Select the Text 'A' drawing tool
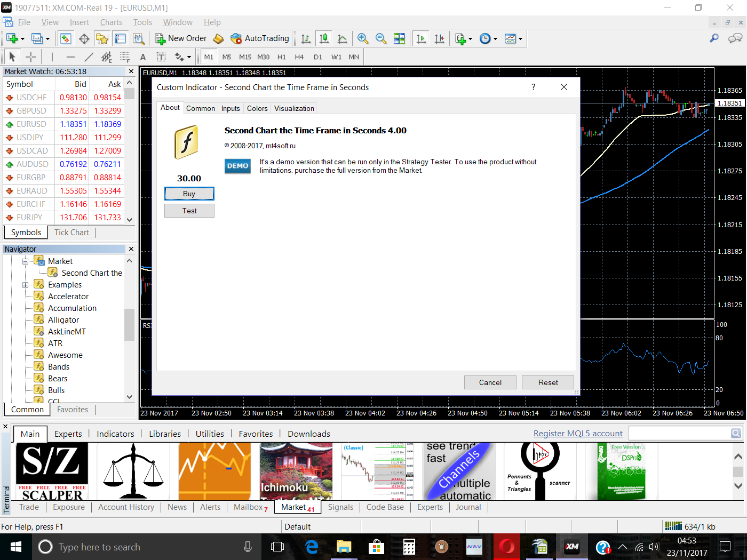747x560 pixels. pyautogui.click(x=143, y=57)
